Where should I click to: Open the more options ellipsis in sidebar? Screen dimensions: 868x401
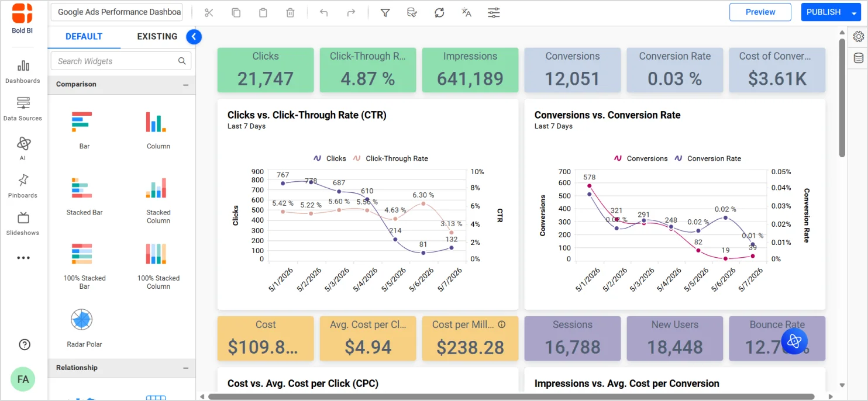[x=23, y=258]
